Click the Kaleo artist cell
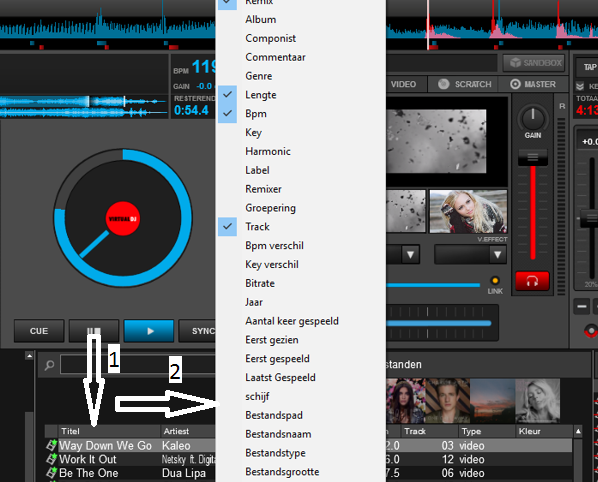The height and width of the screenshot is (482, 598). click(176, 445)
